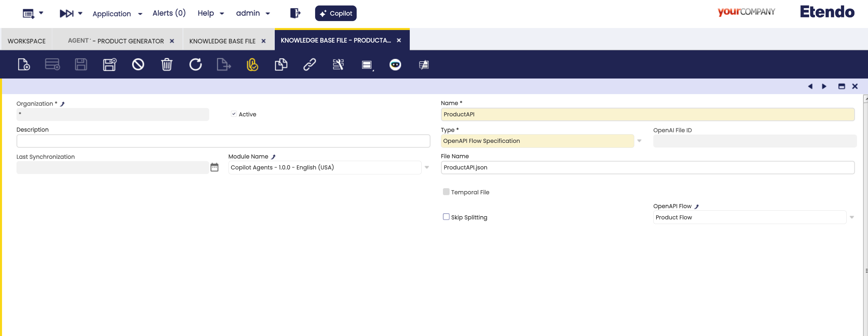Expand the Type dropdown arrow

pos(639,141)
